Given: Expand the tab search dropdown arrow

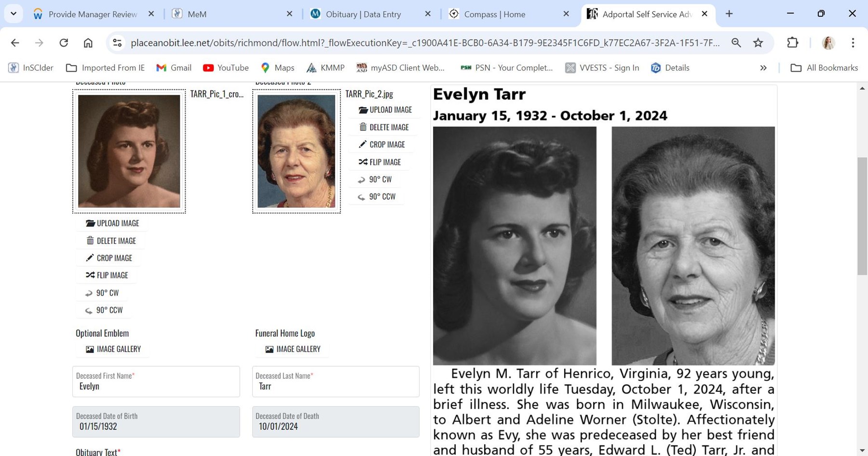Looking at the screenshot, I should coord(13,14).
